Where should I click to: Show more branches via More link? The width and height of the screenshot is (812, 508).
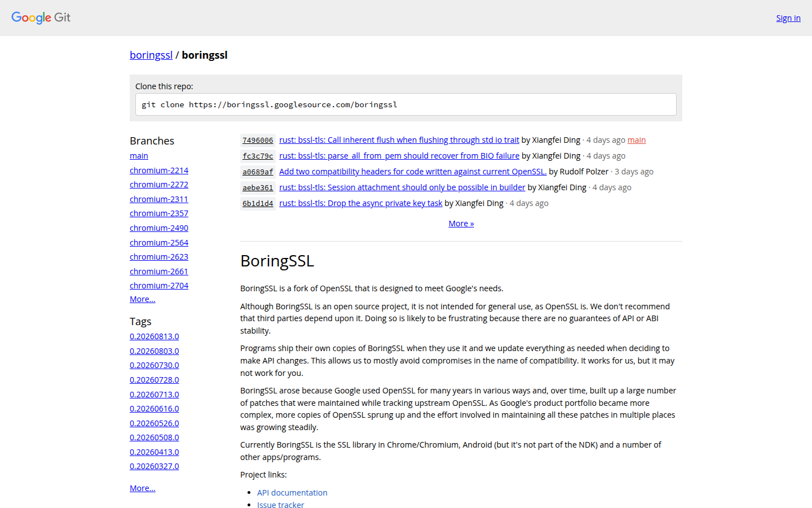(x=143, y=299)
